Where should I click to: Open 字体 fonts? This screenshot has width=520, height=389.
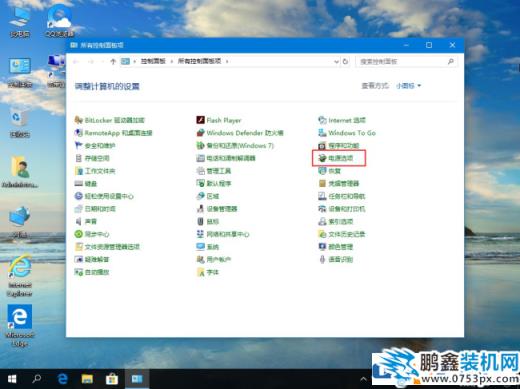[x=208, y=272]
